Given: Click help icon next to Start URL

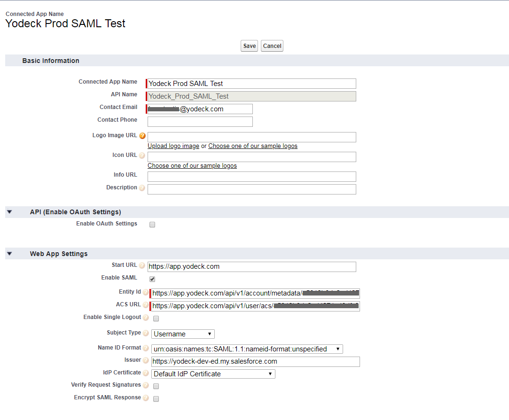Looking at the screenshot, I should (x=142, y=265).
